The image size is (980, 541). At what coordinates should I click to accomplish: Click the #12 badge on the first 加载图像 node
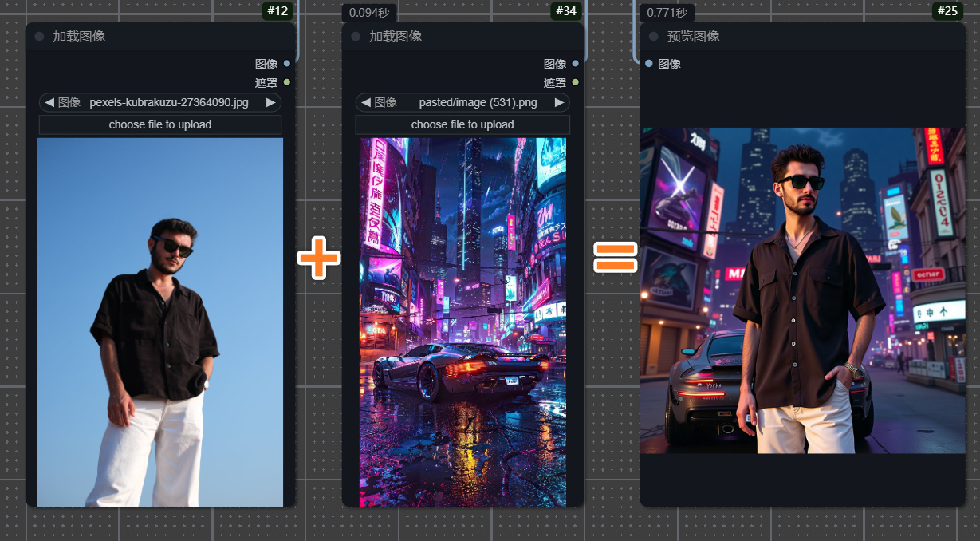tap(277, 11)
